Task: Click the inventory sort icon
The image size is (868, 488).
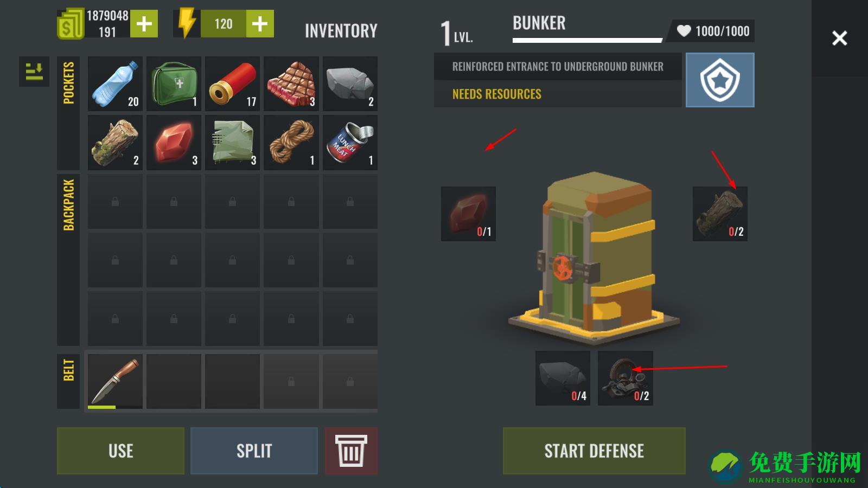Action: point(34,72)
